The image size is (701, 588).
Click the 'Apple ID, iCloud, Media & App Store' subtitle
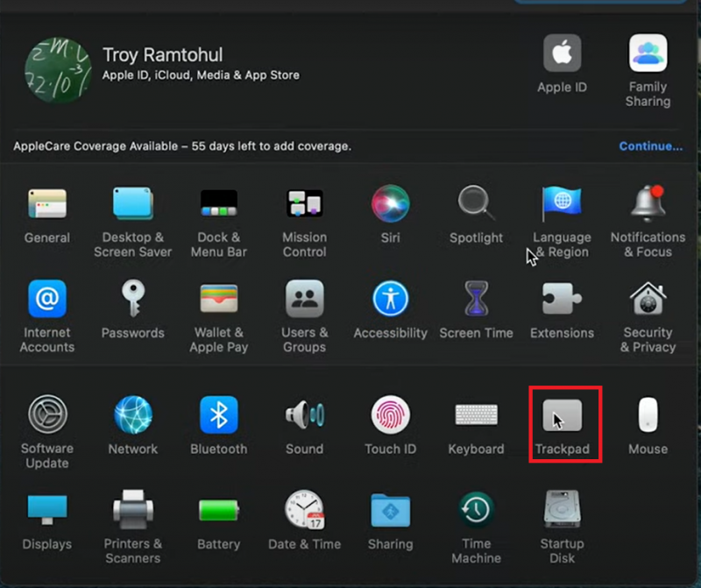click(x=201, y=74)
